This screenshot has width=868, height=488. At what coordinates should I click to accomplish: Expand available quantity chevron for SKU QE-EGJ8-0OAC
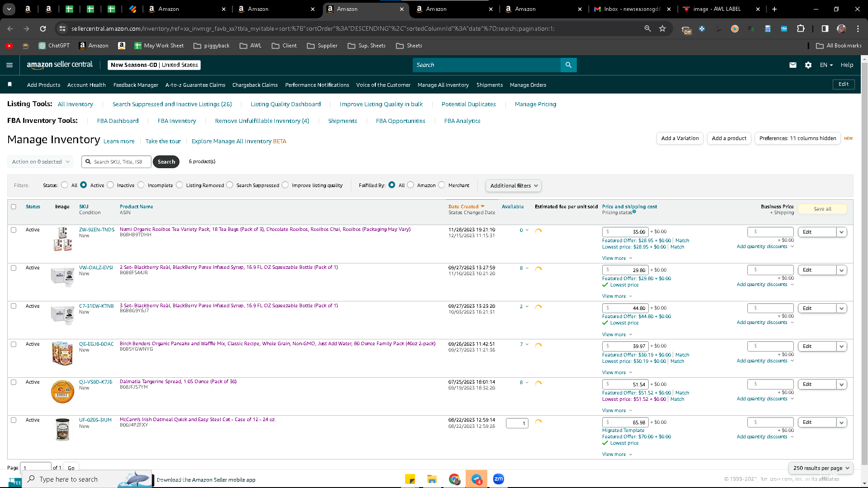point(527,345)
